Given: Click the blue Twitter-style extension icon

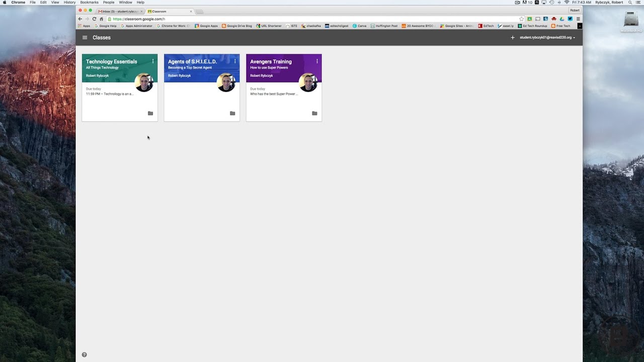Looking at the screenshot, I should click(570, 19).
